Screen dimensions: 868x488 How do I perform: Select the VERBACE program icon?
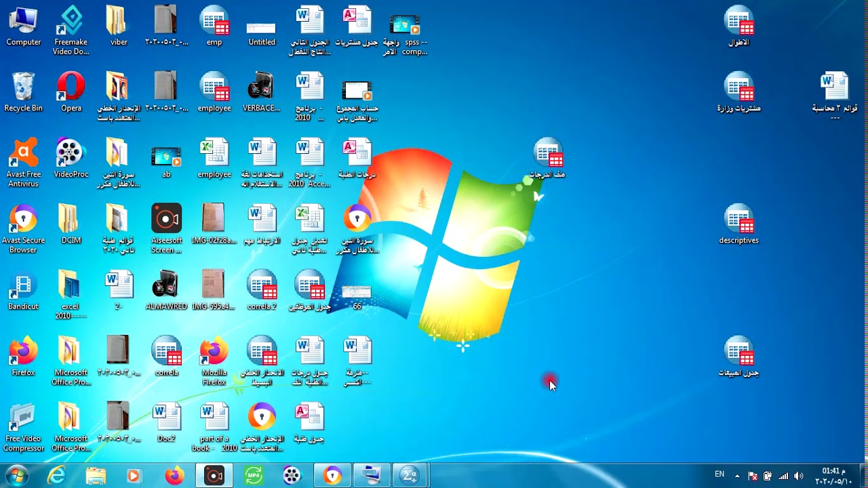[262, 91]
